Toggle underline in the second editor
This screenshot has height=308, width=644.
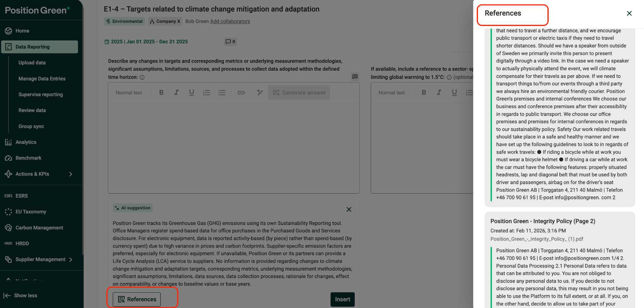pyautogui.click(x=454, y=92)
